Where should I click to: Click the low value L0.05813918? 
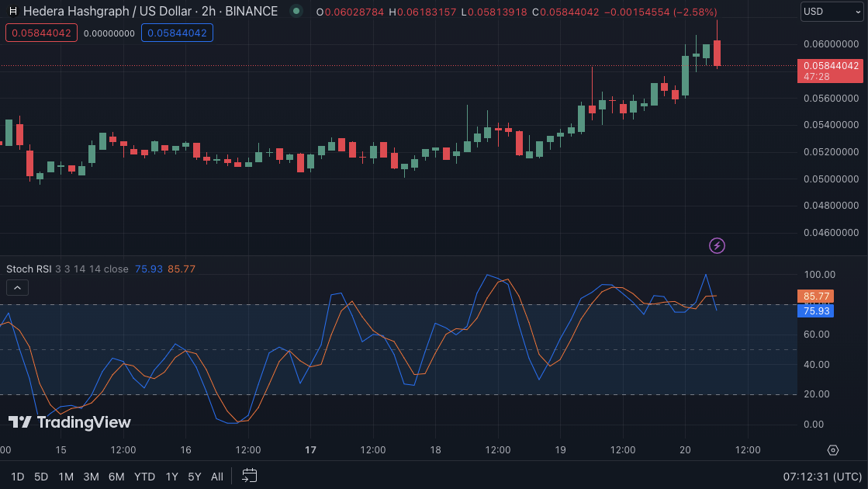[494, 12]
